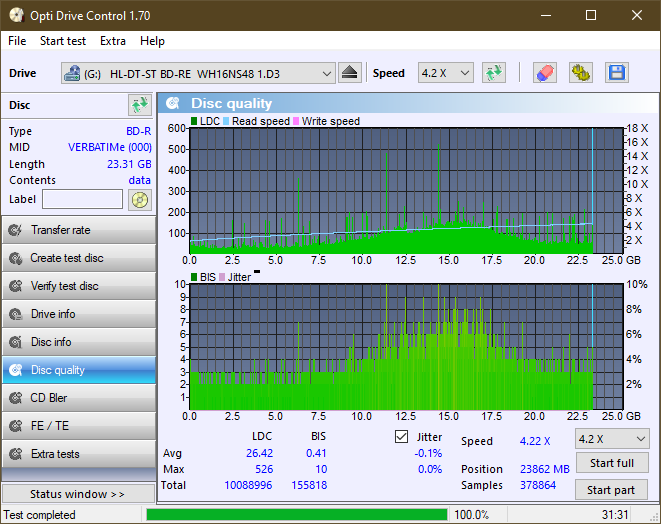
Task: Click the LDC max value 526
Action: (264, 469)
